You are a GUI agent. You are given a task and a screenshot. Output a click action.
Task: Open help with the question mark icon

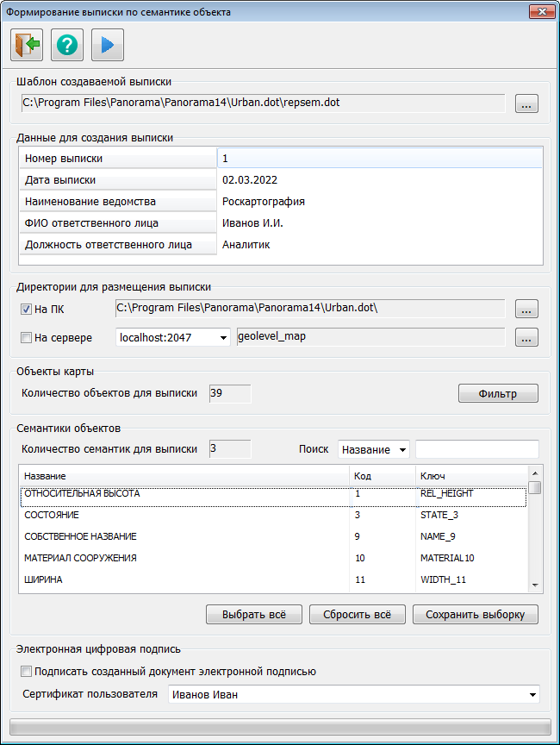67,44
